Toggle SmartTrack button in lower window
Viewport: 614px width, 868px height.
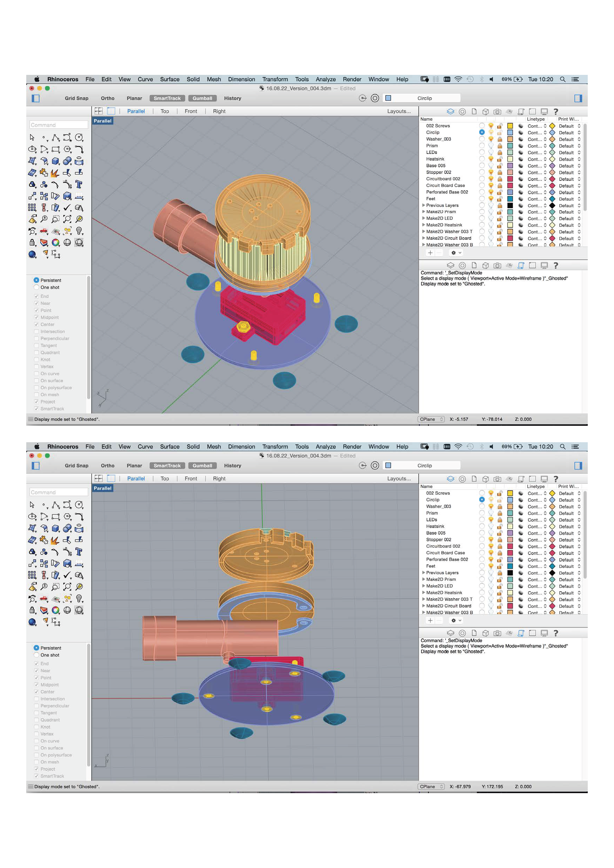pyautogui.click(x=167, y=466)
